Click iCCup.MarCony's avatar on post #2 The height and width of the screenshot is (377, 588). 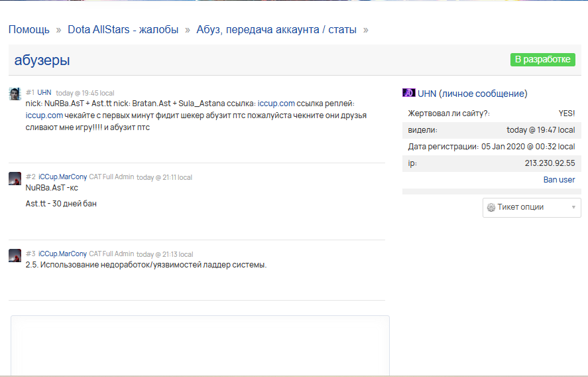[15, 179]
